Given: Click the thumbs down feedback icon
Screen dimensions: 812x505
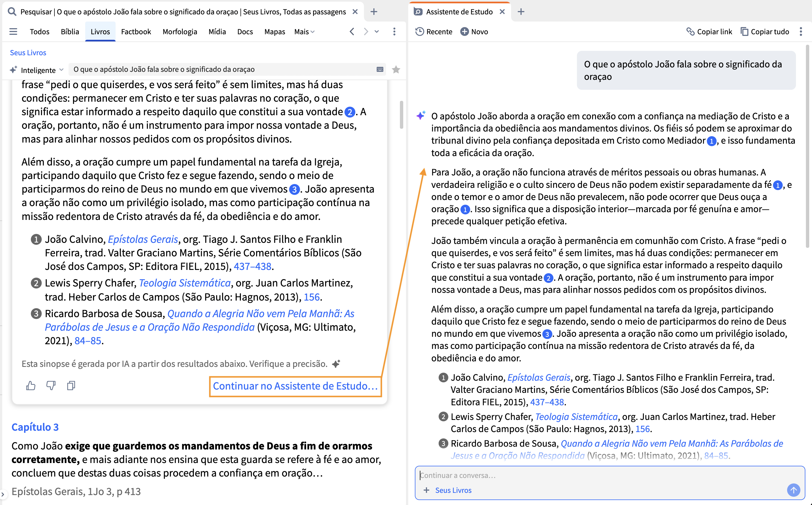Looking at the screenshot, I should click(51, 386).
